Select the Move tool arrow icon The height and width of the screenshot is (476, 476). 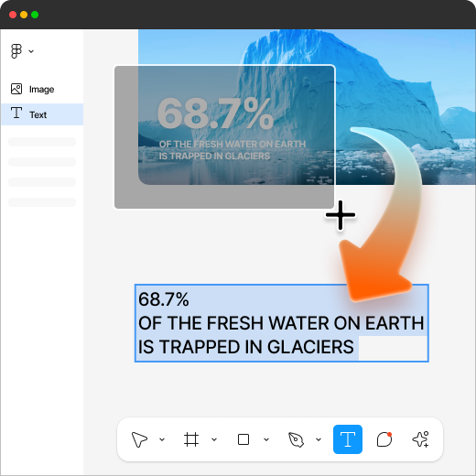[139, 439]
